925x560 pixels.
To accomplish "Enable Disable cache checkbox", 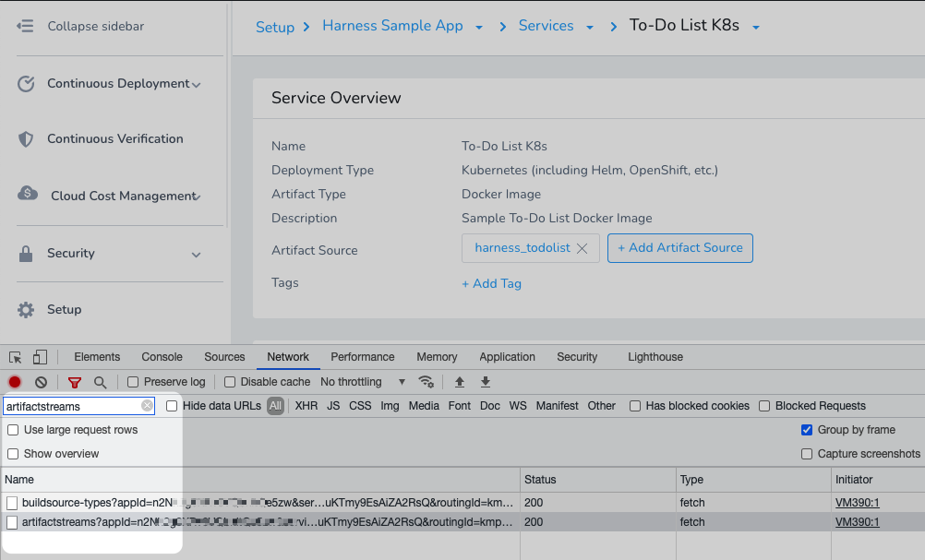I will click(230, 382).
